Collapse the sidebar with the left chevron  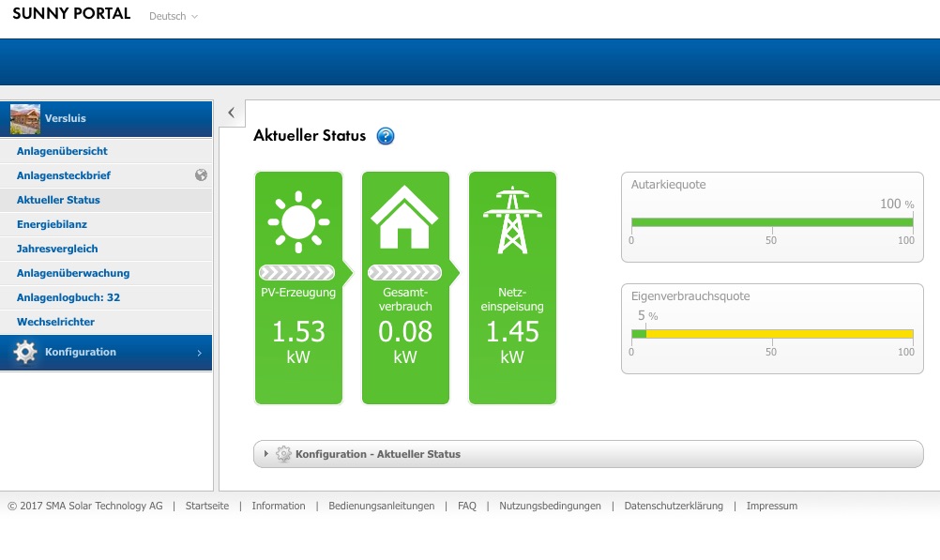[x=231, y=113]
